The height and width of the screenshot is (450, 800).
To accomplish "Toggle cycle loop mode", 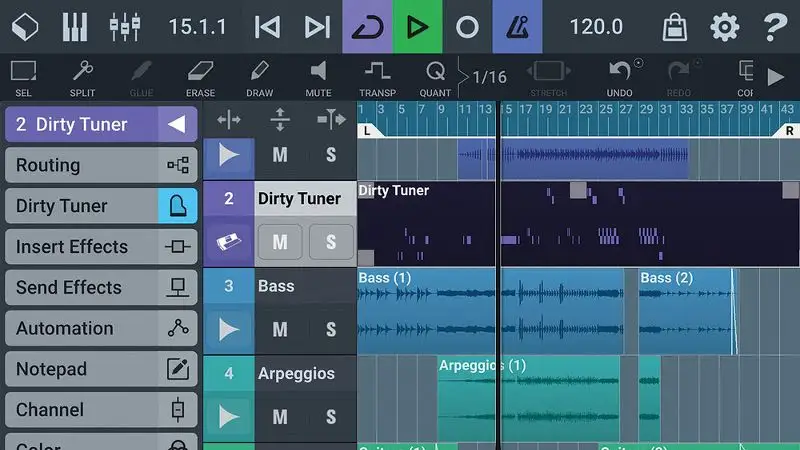I will pos(367,27).
